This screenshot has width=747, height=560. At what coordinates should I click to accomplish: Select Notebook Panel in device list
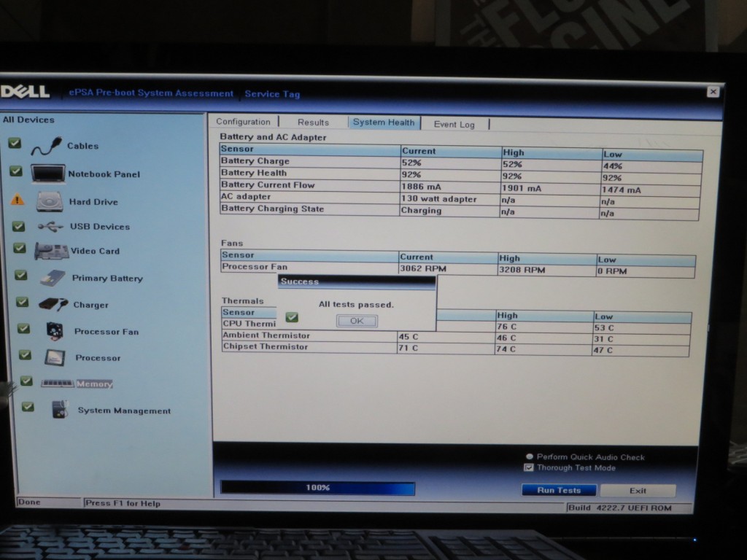click(x=104, y=174)
